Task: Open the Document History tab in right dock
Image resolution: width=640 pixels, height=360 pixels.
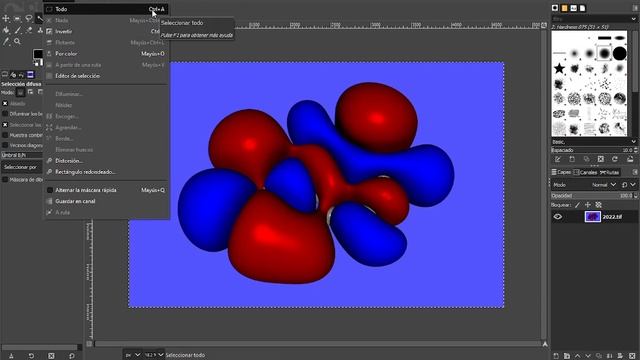Action: tap(582, 8)
